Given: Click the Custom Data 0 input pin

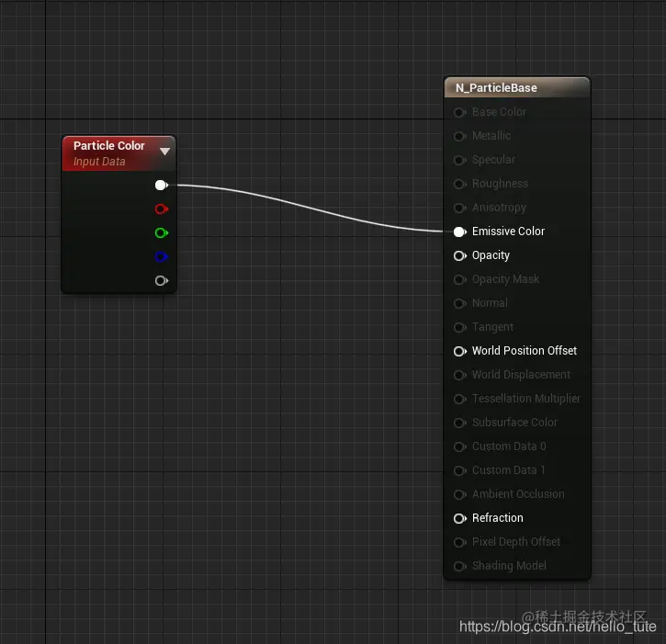Looking at the screenshot, I should point(459,446).
